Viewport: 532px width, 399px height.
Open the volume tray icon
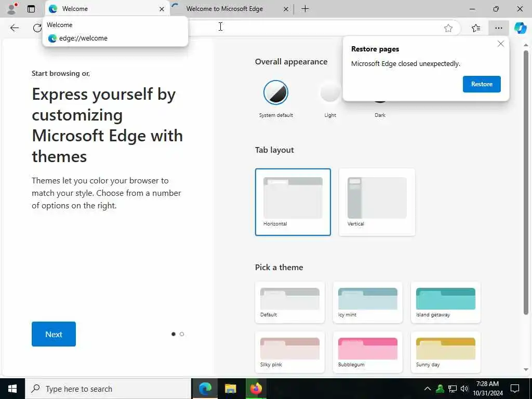[464, 389]
